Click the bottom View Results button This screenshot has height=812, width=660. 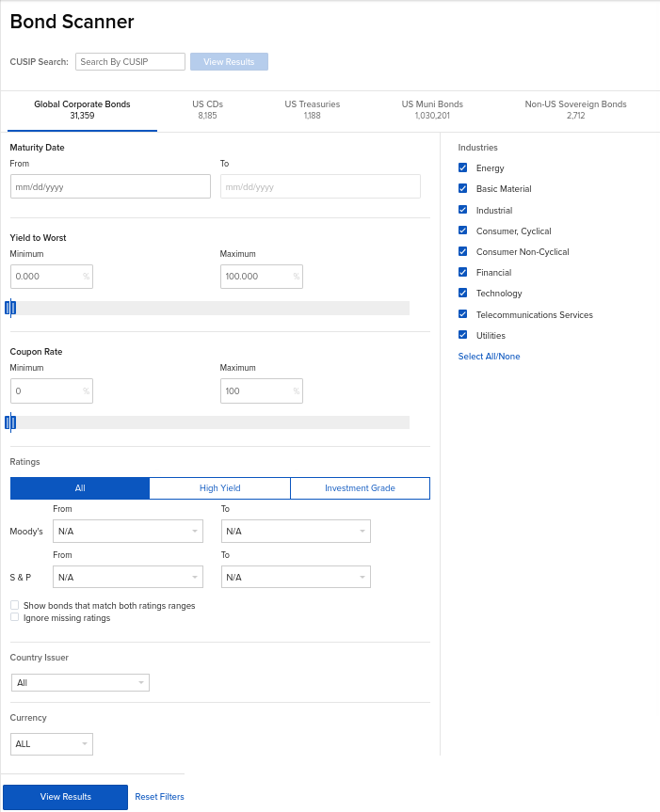[x=65, y=797]
